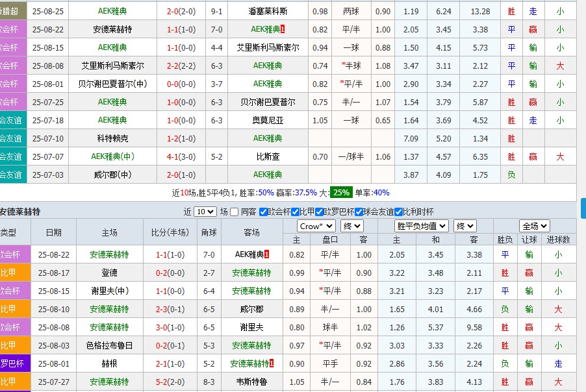
Task: Open the Crow* bookmaker dropdown
Action: 315,227
